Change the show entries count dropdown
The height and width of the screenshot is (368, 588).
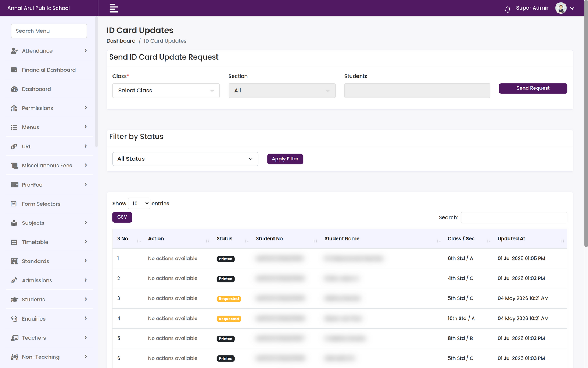pyautogui.click(x=139, y=204)
